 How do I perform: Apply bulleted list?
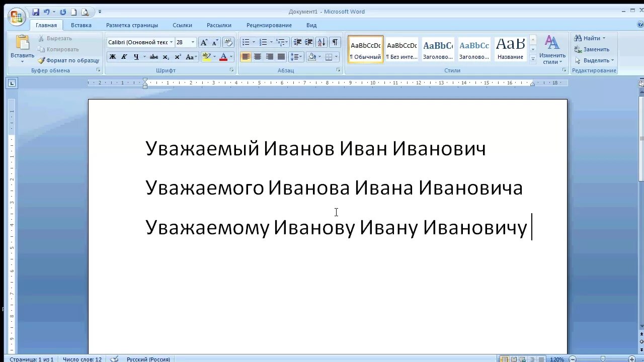tap(246, 42)
